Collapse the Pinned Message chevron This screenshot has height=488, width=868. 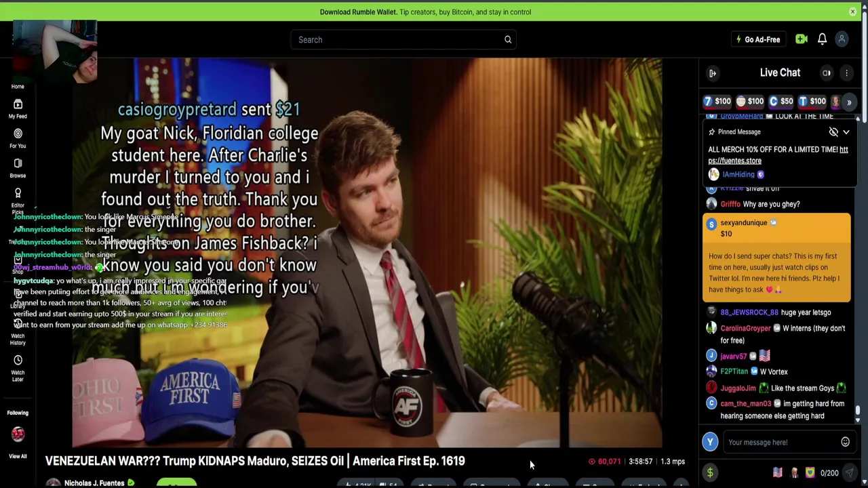(x=846, y=132)
